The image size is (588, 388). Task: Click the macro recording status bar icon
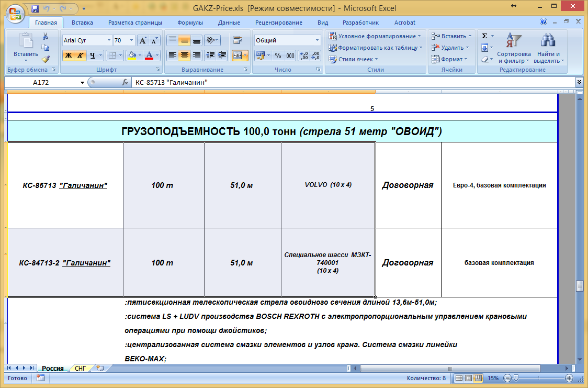(x=40, y=378)
